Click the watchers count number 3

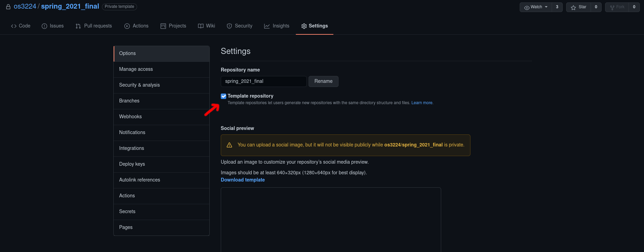[x=557, y=7]
